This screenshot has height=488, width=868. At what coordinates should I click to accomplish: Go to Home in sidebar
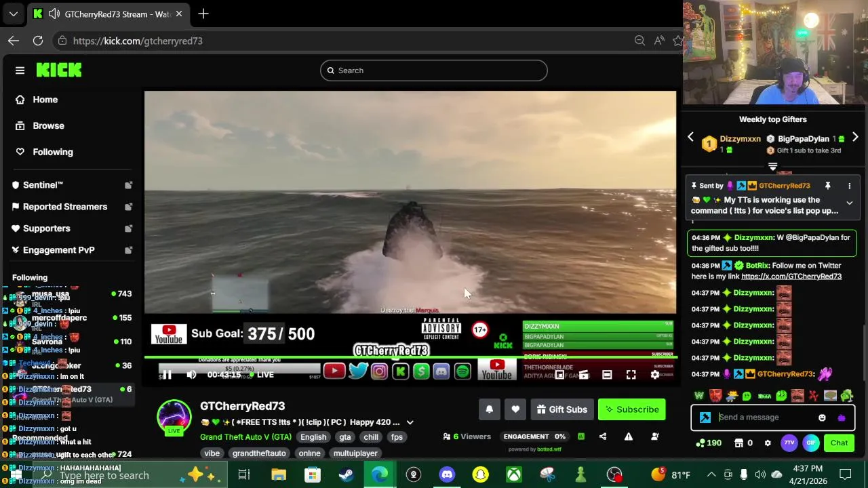[45, 100]
